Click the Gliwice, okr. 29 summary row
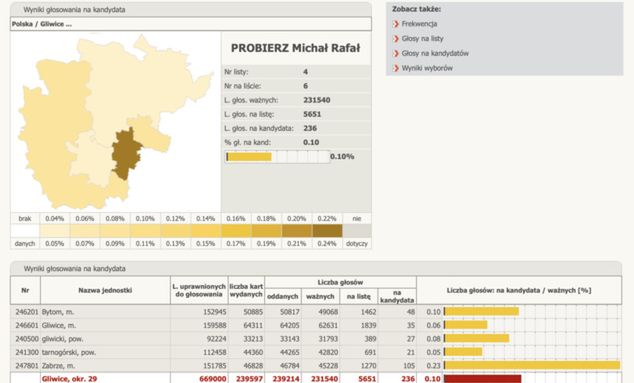634x383 pixels. 316,379
